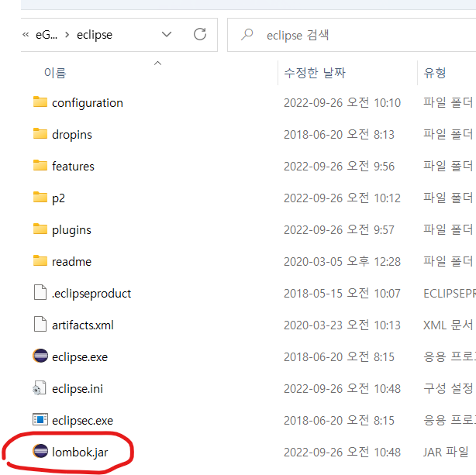This screenshot has height=475, width=476.
Task: Select the artifacts.xml file icon
Action: [40, 324]
